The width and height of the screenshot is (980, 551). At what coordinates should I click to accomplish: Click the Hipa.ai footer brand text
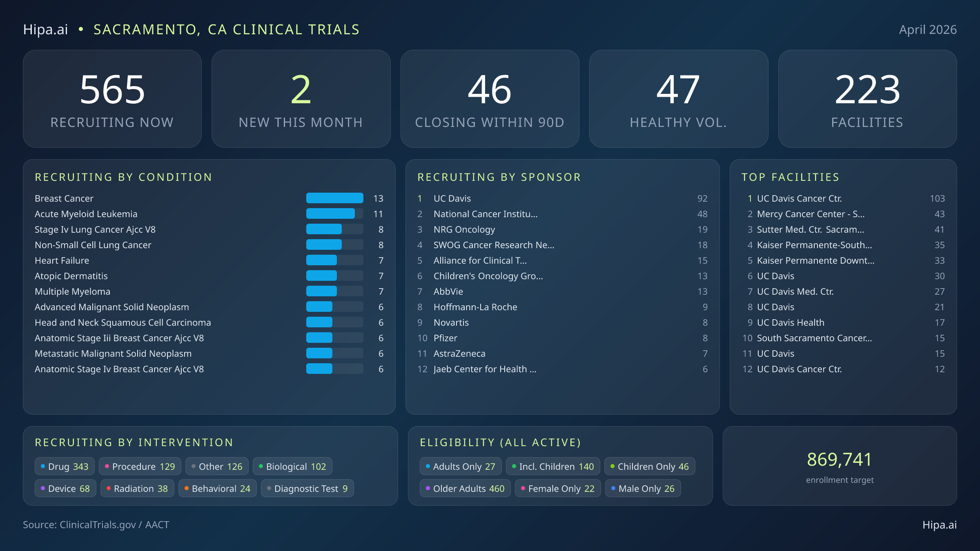coord(940,525)
